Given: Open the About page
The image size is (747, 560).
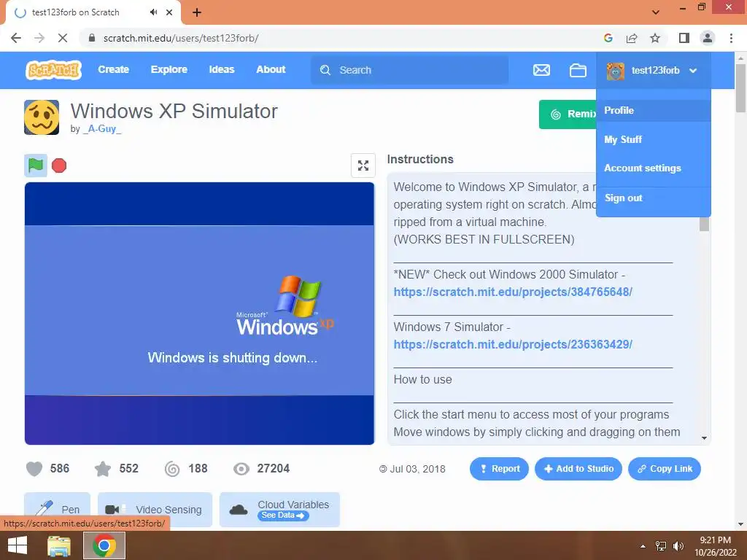Looking at the screenshot, I should point(271,69).
